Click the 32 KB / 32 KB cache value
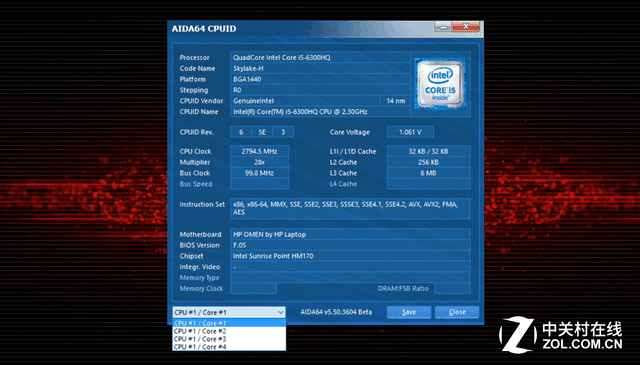This screenshot has height=365, width=640. click(x=429, y=151)
